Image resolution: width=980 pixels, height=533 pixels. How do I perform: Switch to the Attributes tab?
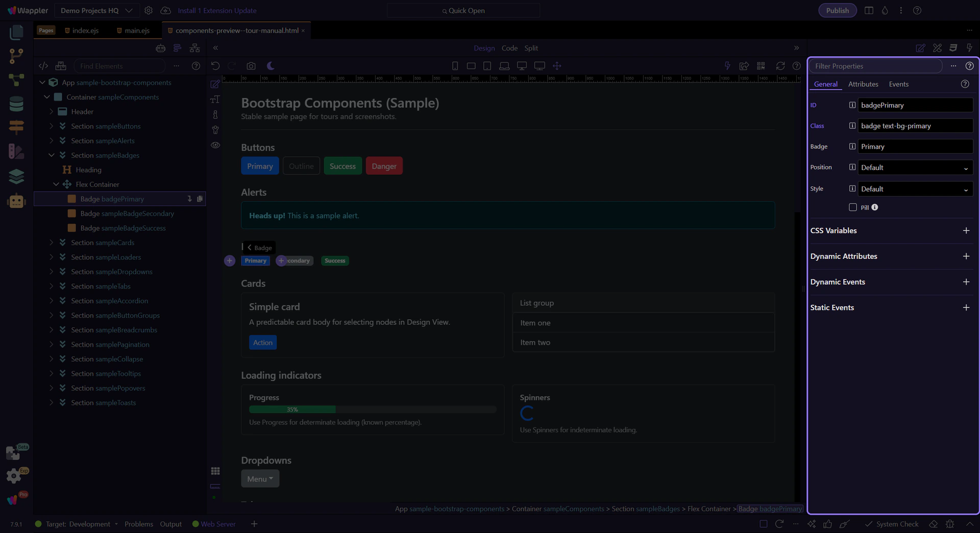[863, 84]
